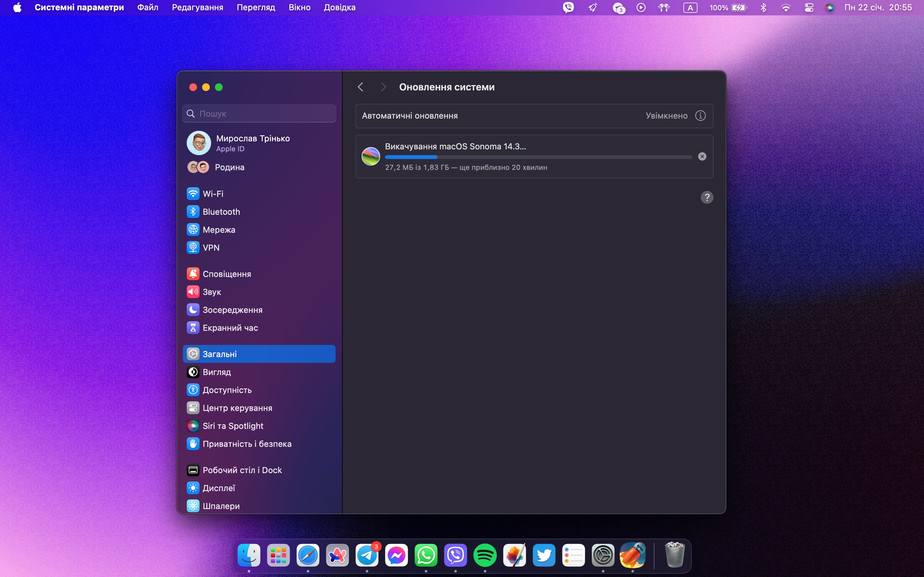Cancel the macOS Sonoma 14.3 download
The image size is (924, 577).
click(702, 156)
